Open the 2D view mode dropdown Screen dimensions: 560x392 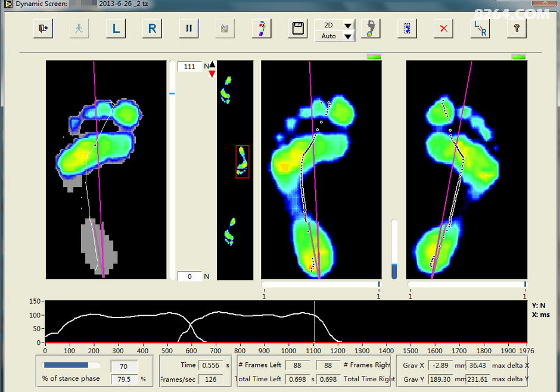(347, 25)
